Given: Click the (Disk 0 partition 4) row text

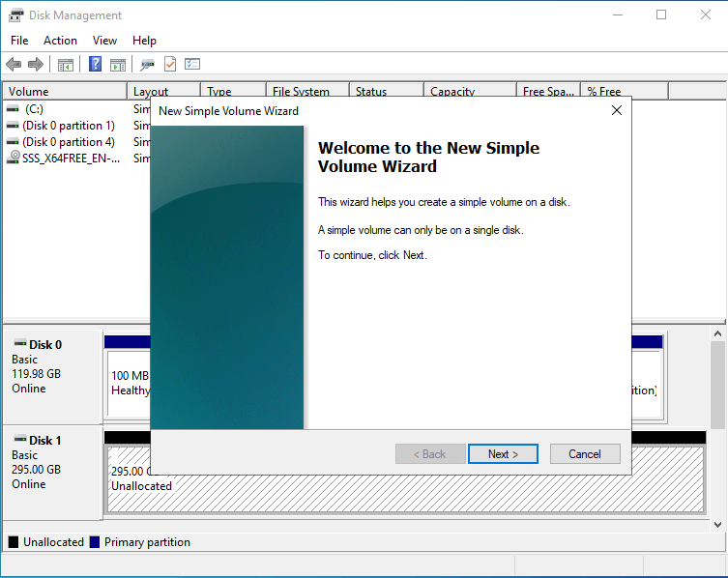Looking at the screenshot, I should tap(69, 142).
